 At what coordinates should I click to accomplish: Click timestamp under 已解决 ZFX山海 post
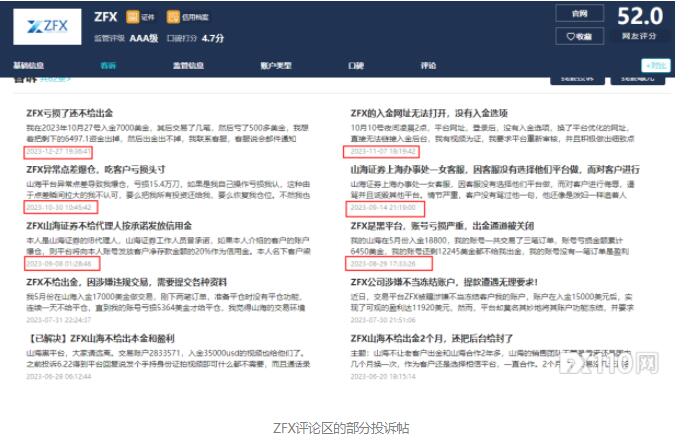pyautogui.click(x=59, y=376)
